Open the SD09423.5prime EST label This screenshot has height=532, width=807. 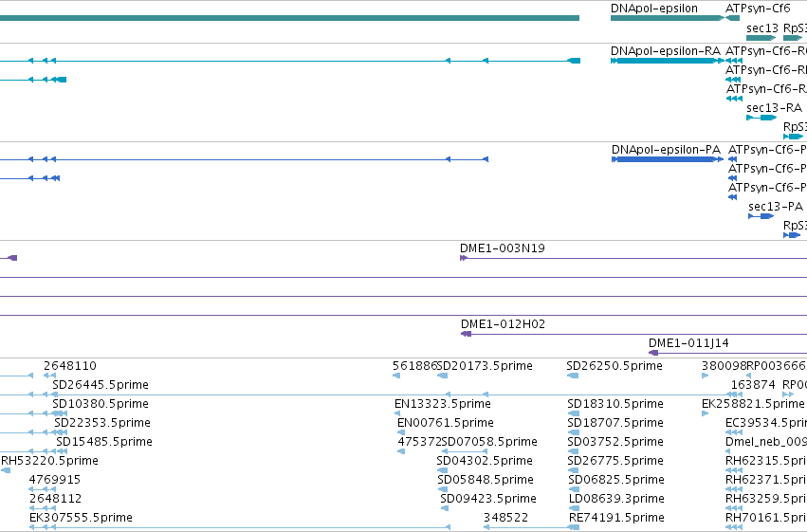coord(488,499)
